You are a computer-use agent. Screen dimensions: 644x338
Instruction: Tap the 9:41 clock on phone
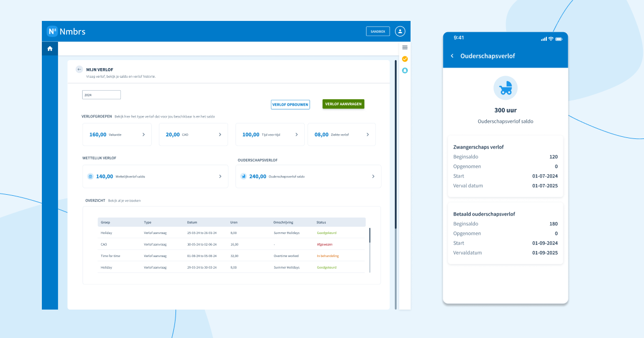[459, 38]
